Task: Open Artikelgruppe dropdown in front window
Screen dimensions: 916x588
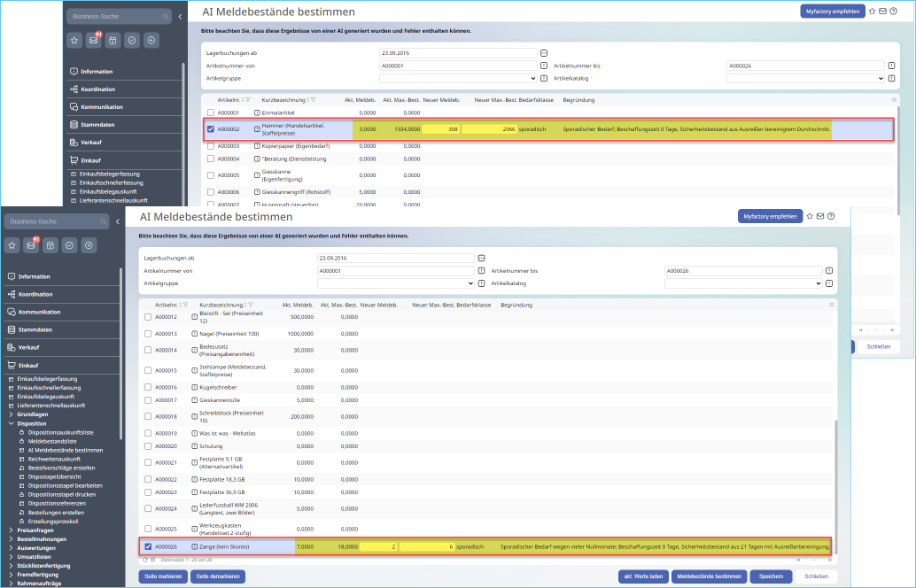Action: [395, 283]
